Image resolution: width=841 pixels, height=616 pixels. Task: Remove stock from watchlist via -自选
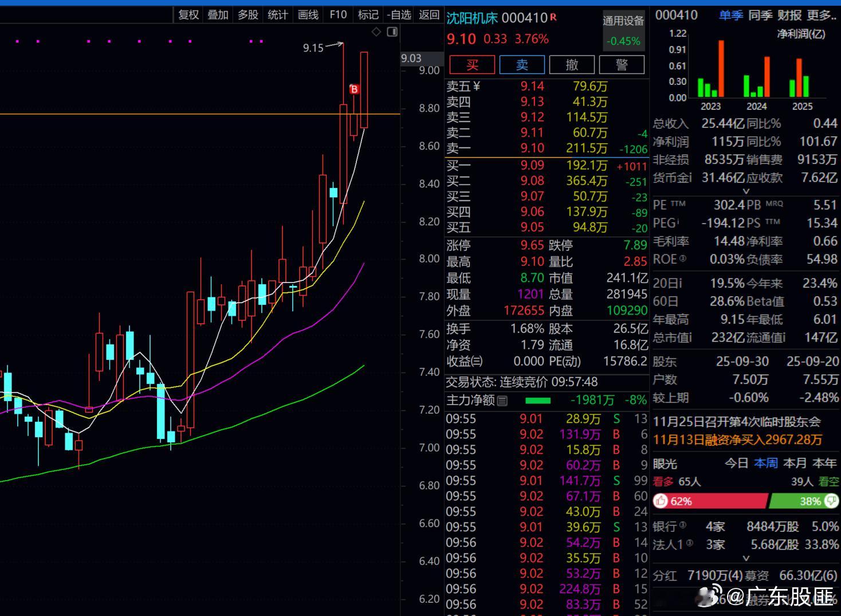click(399, 15)
